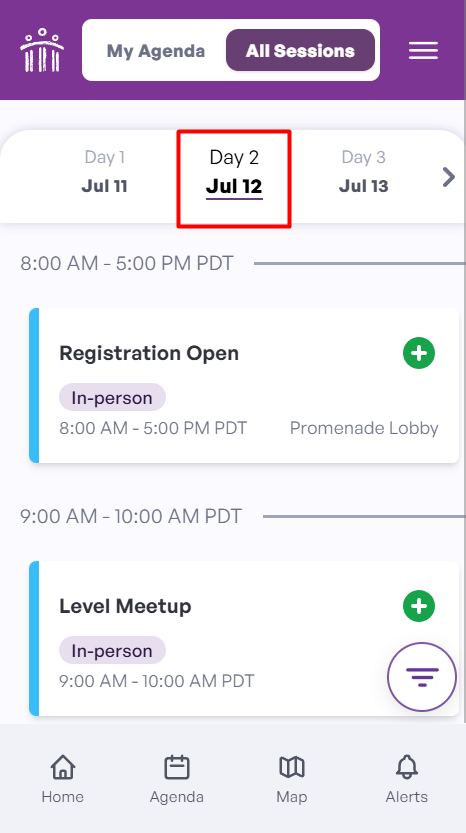Image resolution: width=466 pixels, height=833 pixels.
Task: Show next days with right chevron
Action: pos(449,177)
